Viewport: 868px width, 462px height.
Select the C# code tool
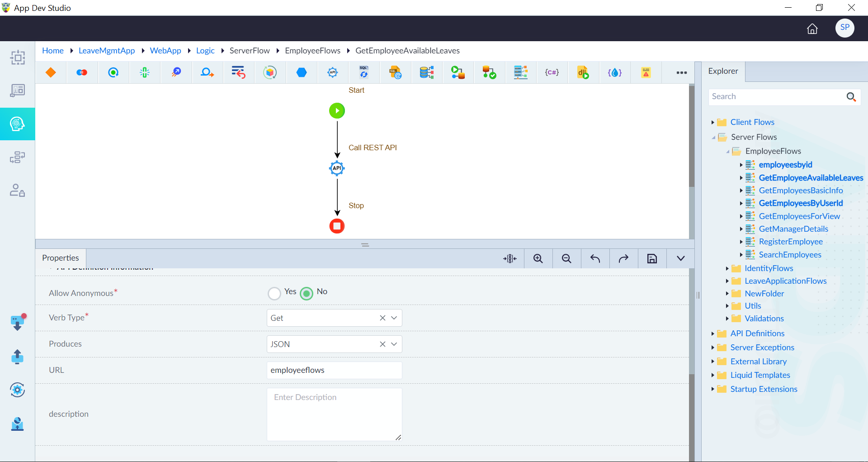click(x=552, y=72)
